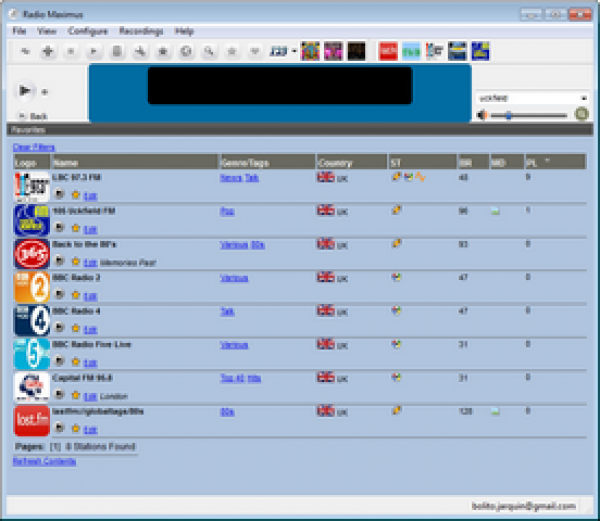The width and height of the screenshot is (600, 521).
Task: Toggle favorite star for BBC Radio Five Live
Action: tap(76, 361)
